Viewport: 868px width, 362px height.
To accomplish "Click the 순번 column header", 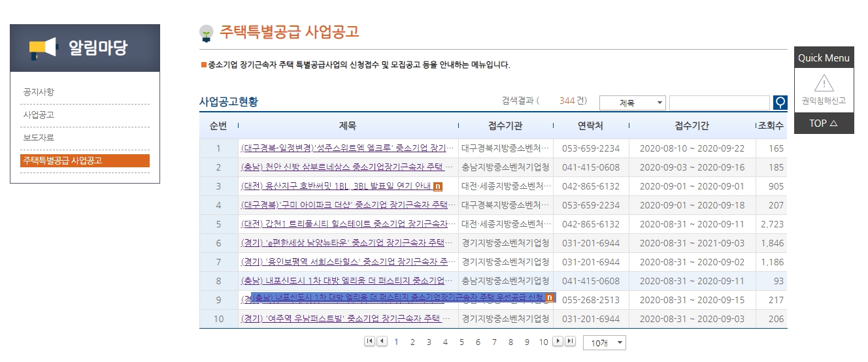I will [218, 126].
